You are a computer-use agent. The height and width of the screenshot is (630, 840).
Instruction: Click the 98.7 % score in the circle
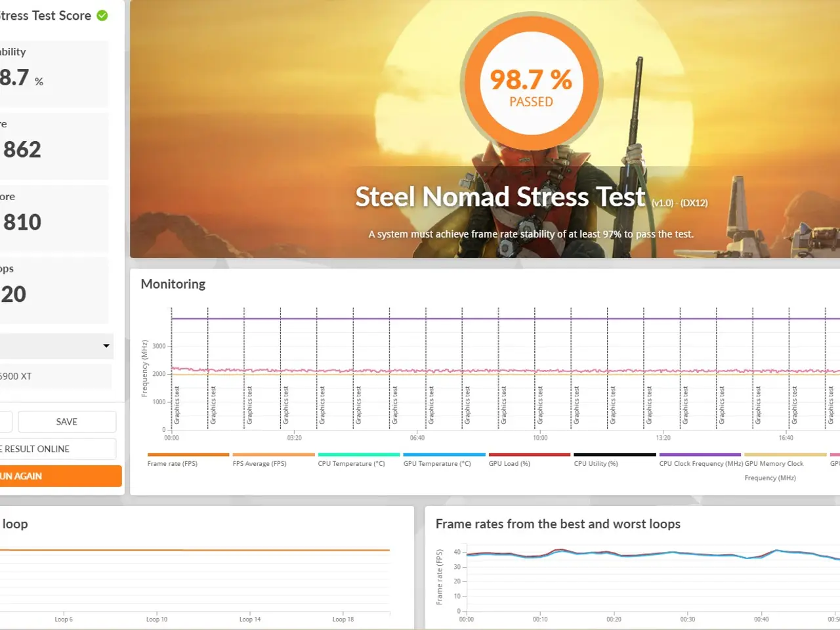(x=531, y=79)
